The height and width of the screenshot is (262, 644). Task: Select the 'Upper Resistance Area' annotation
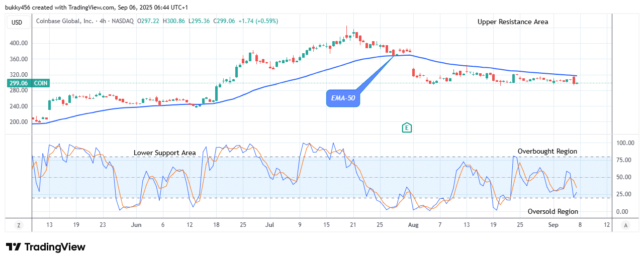point(513,22)
